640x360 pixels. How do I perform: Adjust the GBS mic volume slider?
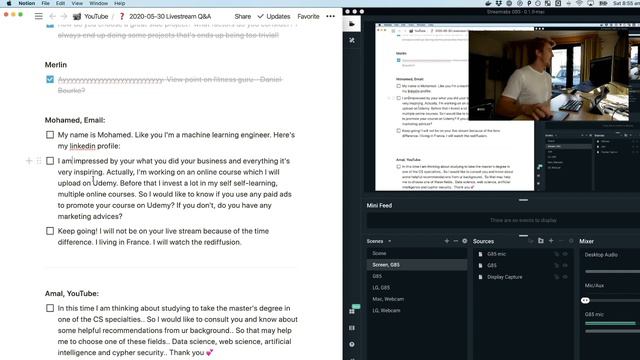(612, 331)
